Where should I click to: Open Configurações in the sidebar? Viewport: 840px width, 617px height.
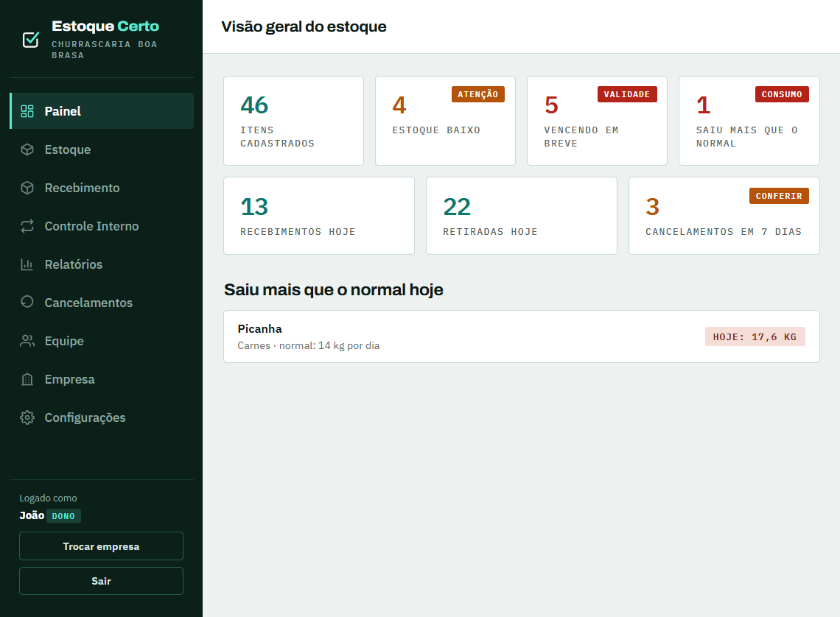tap(102, 417)
